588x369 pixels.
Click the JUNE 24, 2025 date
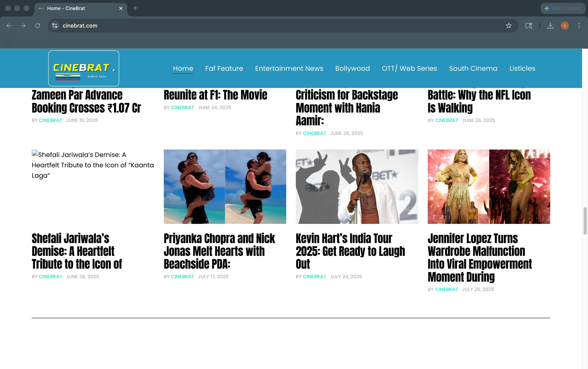coord(214,108)
